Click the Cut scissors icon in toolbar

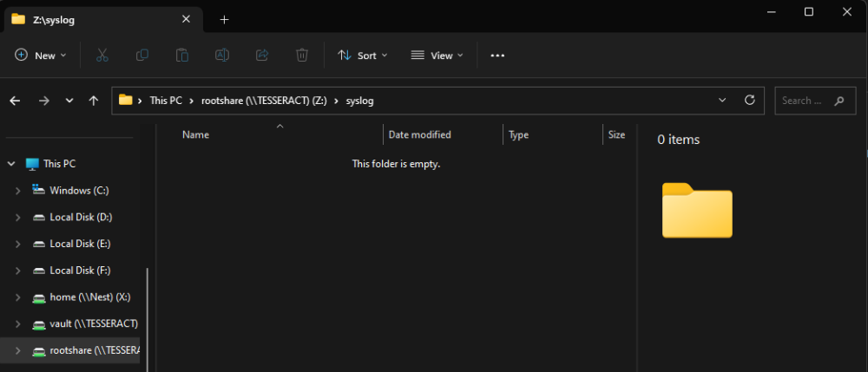coord(102,55)
